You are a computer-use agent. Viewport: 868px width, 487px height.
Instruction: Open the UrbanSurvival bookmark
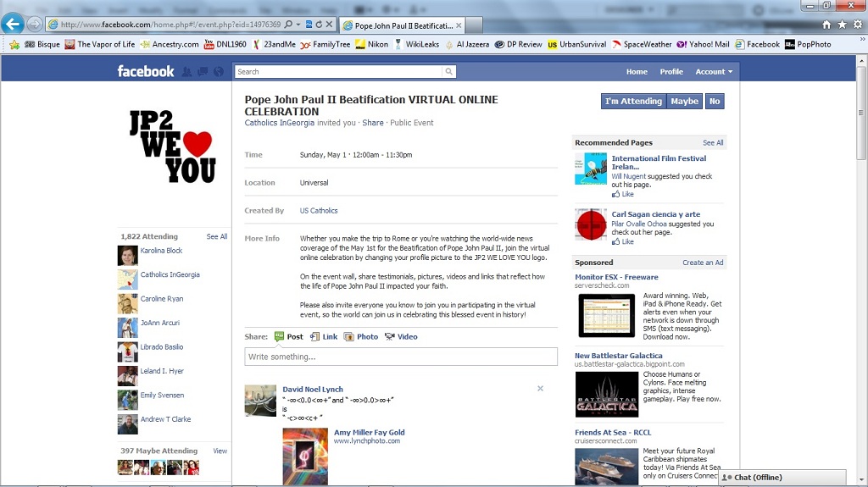(x=576, y=44)
